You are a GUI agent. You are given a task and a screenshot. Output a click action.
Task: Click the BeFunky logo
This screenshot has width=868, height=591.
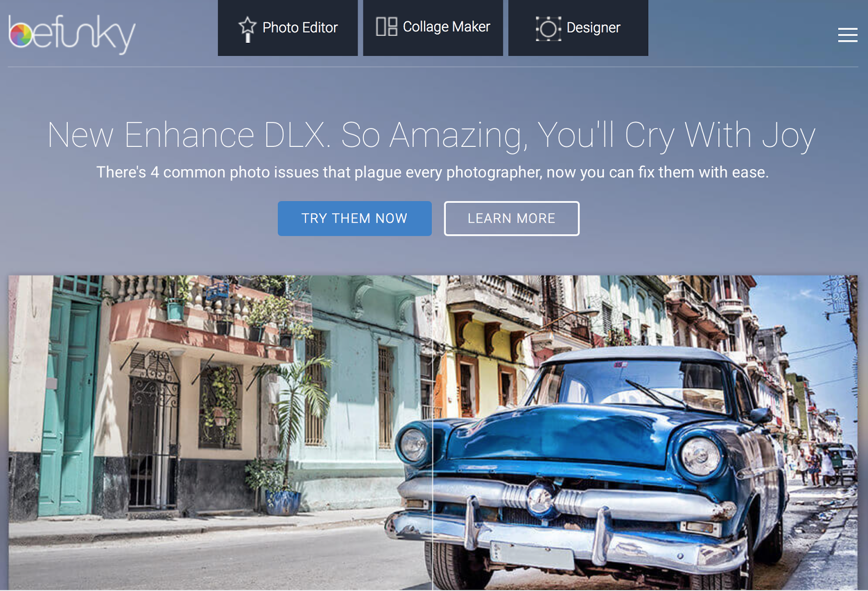[x=72, y=34]
